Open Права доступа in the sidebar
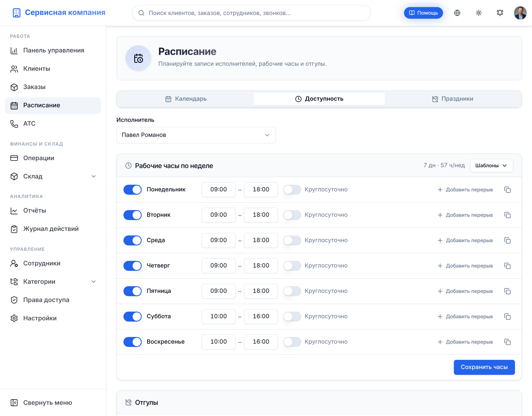This screenshot has width=532, height=416. click(x=53, y=300)
